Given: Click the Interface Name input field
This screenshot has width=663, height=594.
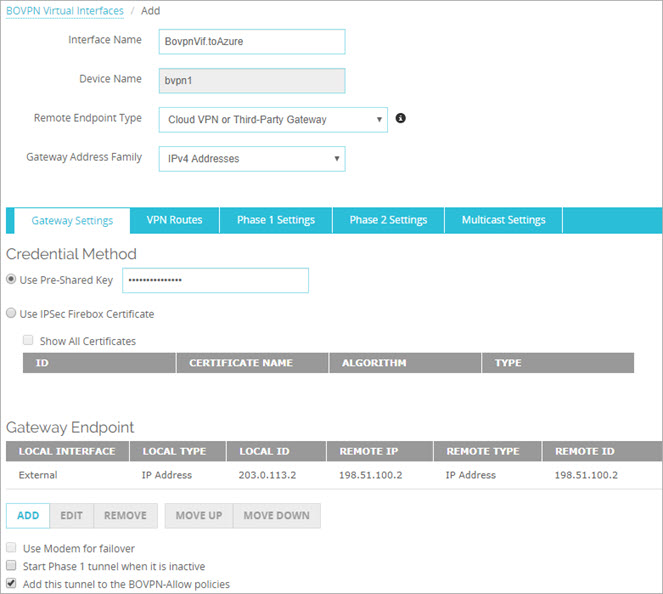Looking at the screenshot, I should click(252, 42).
